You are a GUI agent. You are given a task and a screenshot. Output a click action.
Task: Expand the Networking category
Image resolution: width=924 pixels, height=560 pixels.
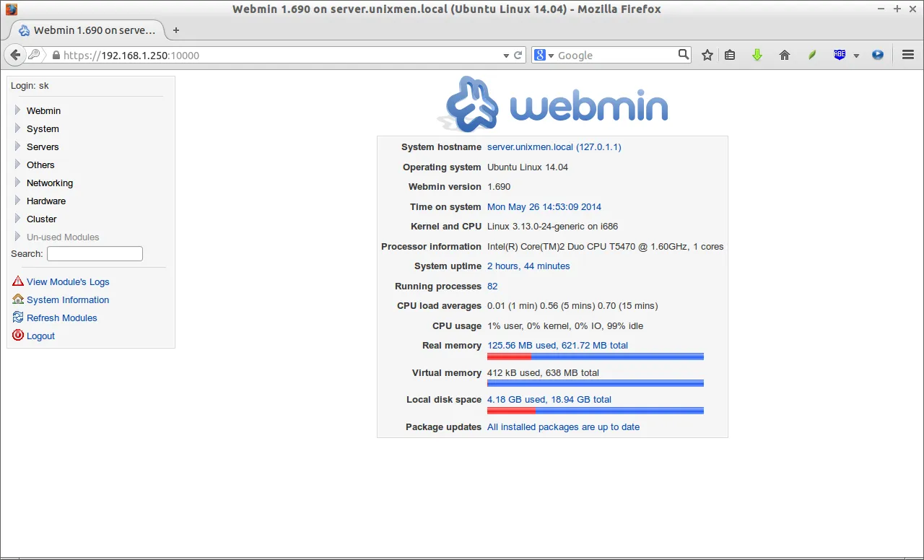(50, 183)
